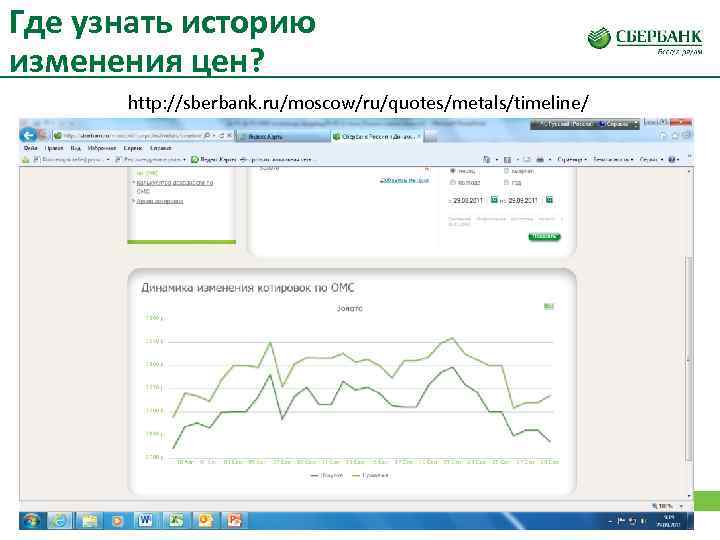Close the Сбербанк России browser tab
This screenshot has width=720, height=540.
(418, 136)
